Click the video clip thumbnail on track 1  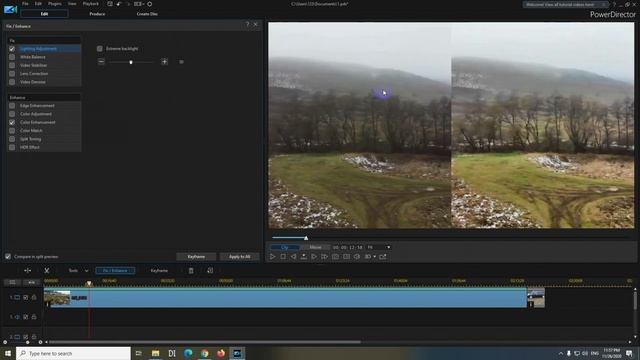(x=57, y=298)
